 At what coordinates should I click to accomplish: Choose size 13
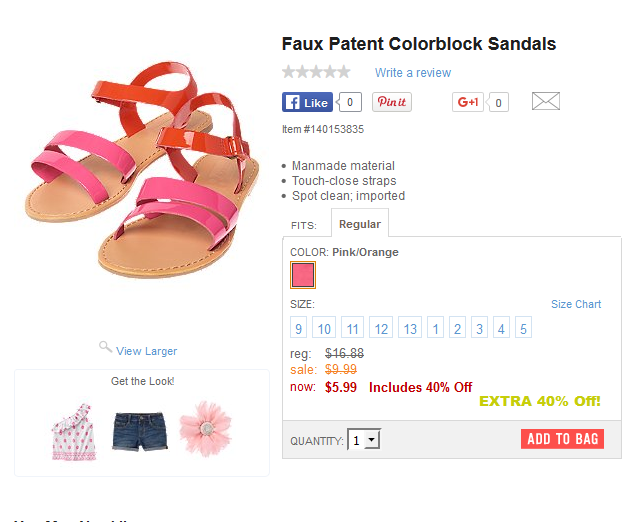410,328
